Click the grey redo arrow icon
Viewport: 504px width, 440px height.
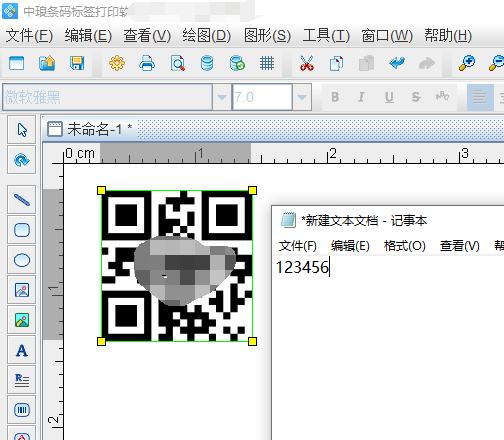427,63
